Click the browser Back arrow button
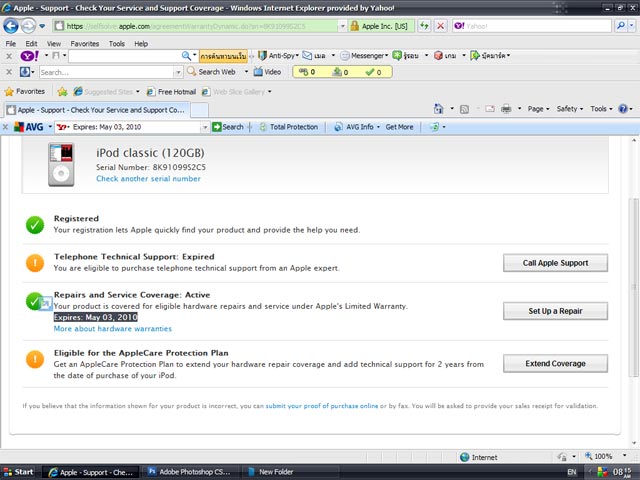This screenshot has height=480, width=640. click(11, 26)
